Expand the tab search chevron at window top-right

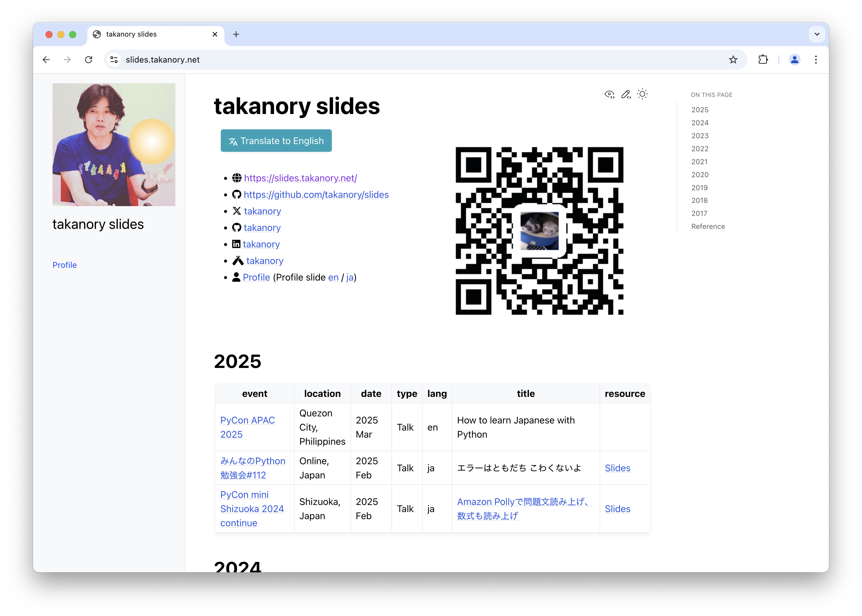817,34
